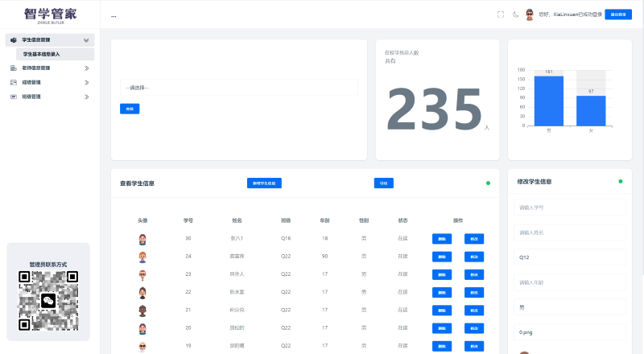Click avatar of student number 22
Image resolution: width=644 pixels, height=354 pixels.
142,293
